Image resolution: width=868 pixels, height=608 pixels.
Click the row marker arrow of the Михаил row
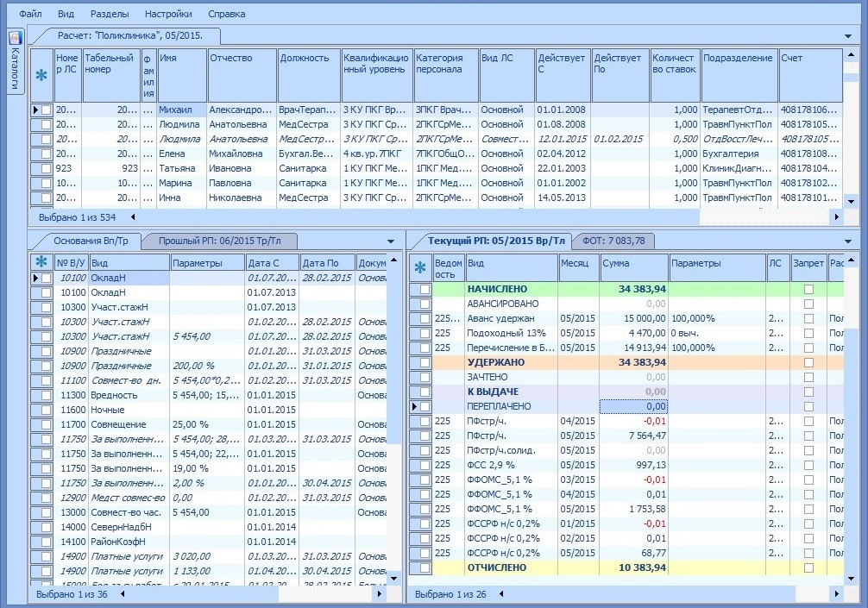point(35,110)
